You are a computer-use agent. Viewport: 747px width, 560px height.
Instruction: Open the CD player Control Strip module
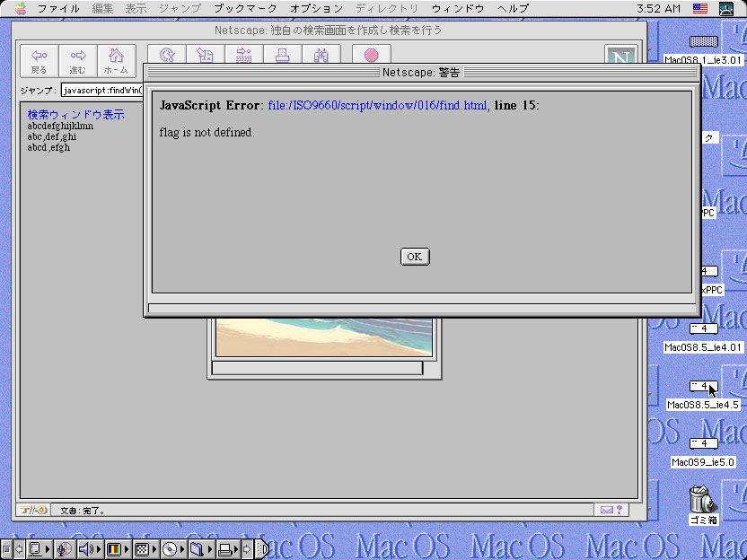173,549
